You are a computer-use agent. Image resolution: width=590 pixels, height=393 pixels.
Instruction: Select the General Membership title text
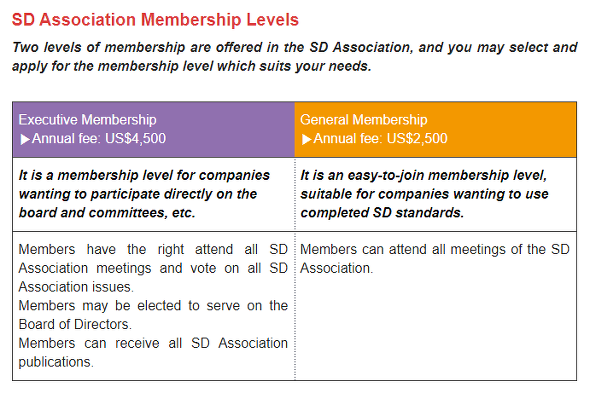(x=363, y=120)
